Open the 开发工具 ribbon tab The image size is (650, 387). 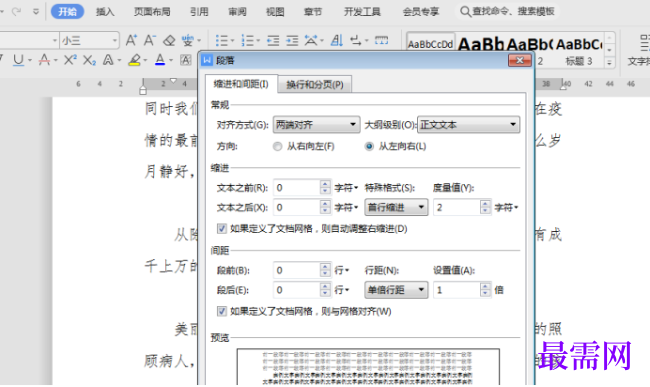(362, 12)
